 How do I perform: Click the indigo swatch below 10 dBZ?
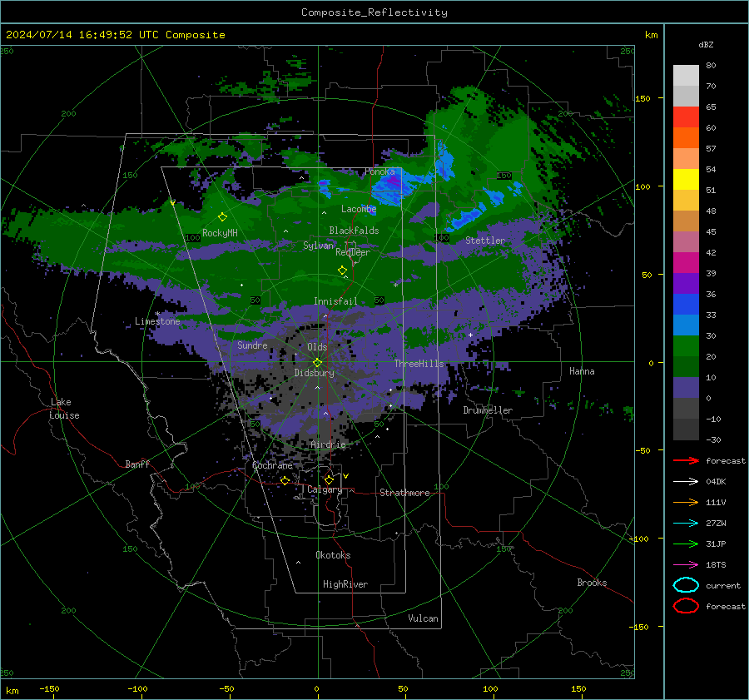(x=686, y=388)
